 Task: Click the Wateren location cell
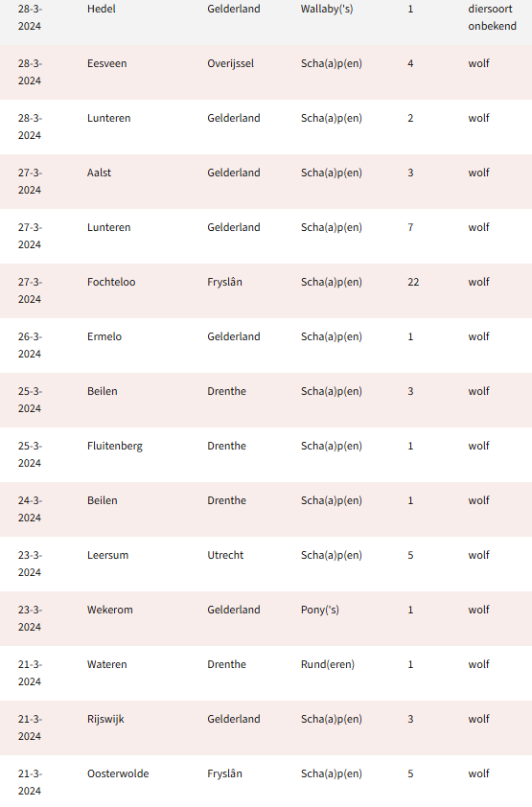point(107,664)
